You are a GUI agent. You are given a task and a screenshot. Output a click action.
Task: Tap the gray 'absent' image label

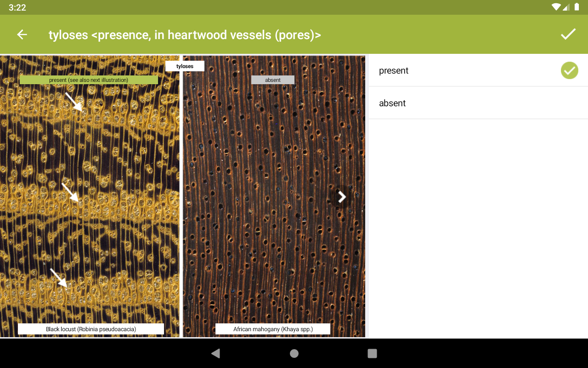click(x=273, y=80)
